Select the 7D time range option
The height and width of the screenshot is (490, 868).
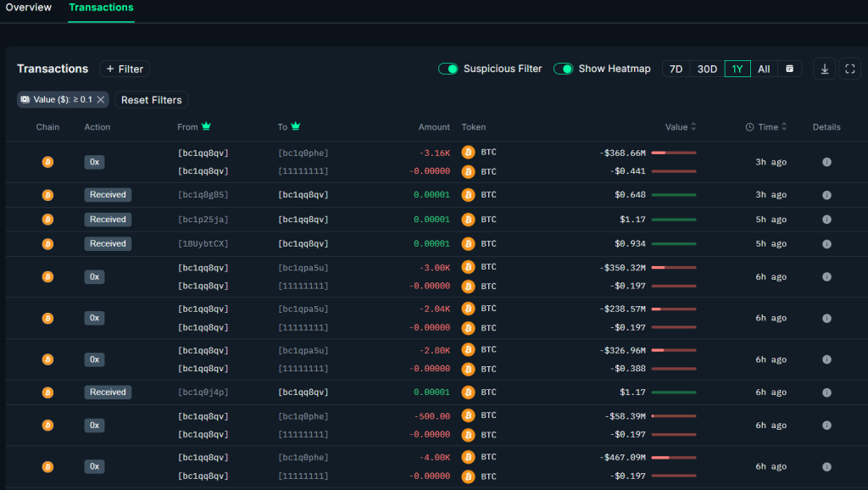pyautogui.click(x=676, y=70)
